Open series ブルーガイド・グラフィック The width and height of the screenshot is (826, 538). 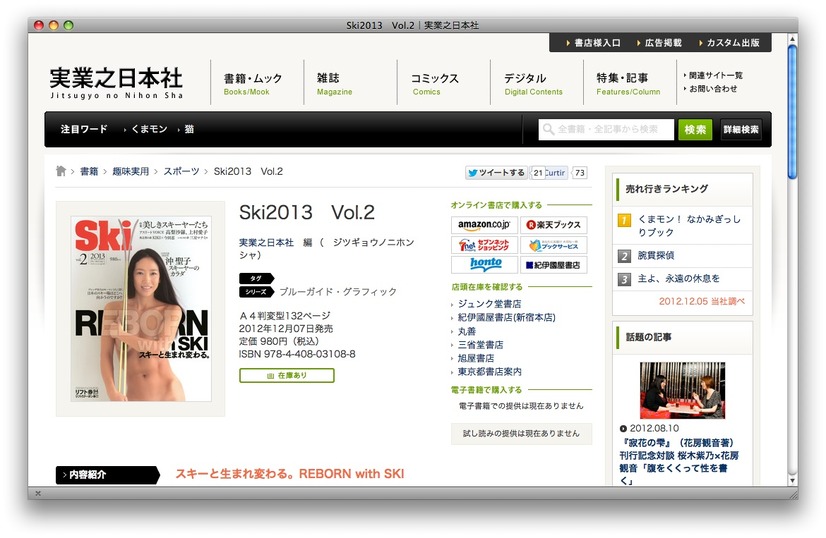pos(338,291)
